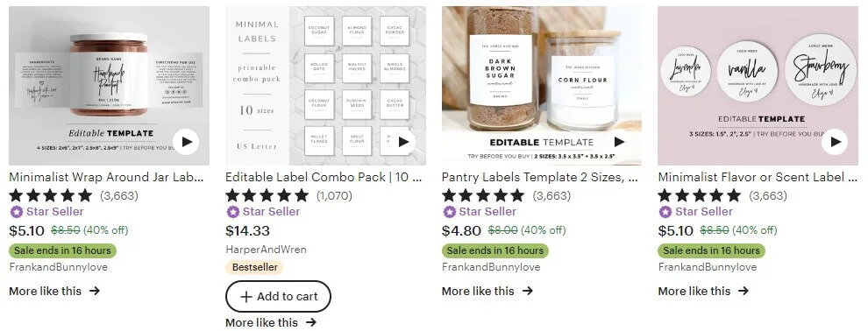Add Editable Label Combo Pack to cart

point(278,297)
